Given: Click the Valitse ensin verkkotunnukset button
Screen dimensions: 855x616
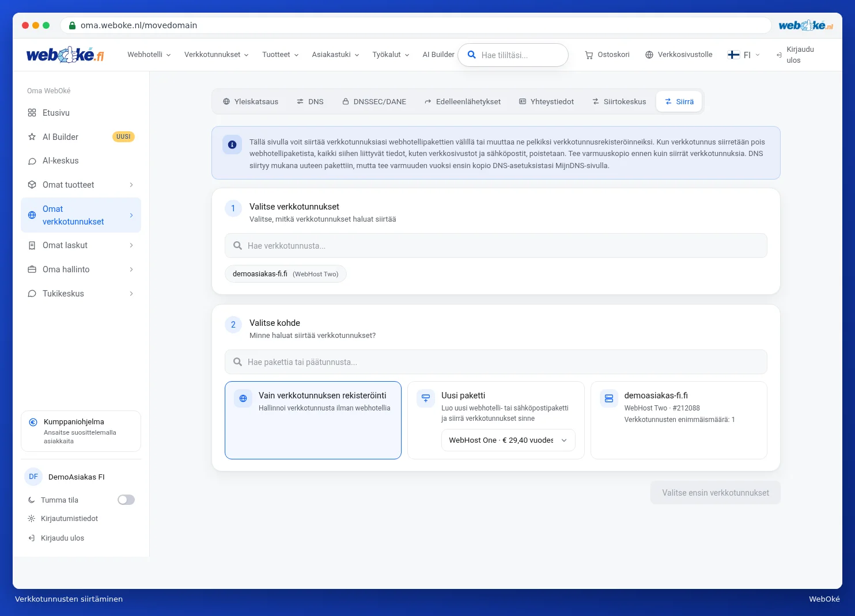Looking at the screenshot, I should click(716, 493).
